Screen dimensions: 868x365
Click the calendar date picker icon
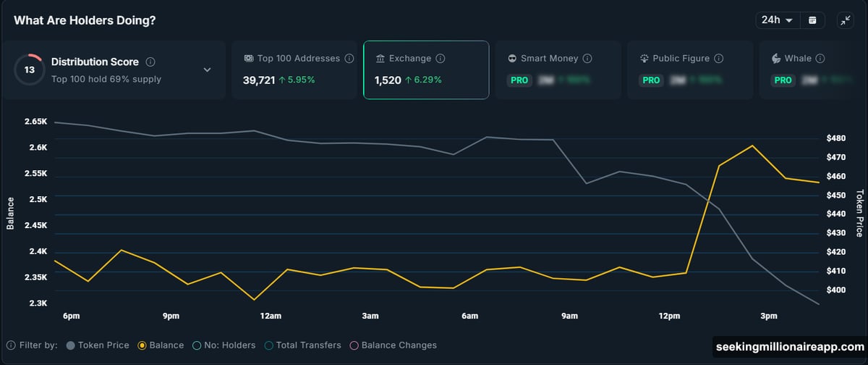[x=812, y=20]
